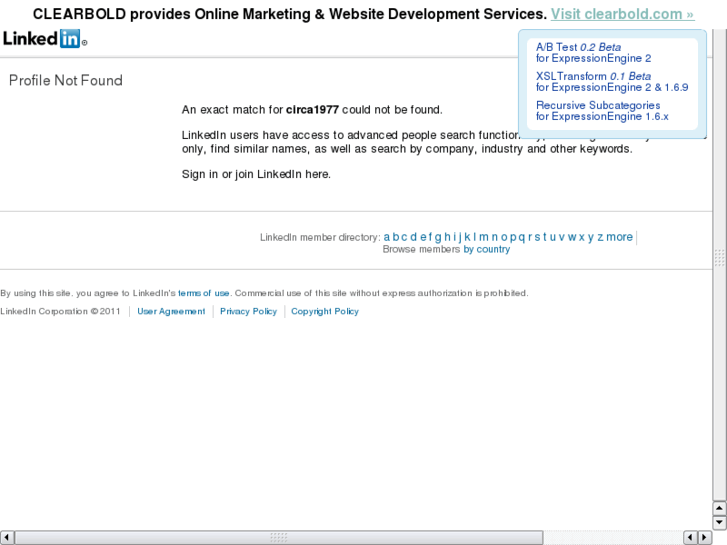
Task: Browse member directory letter b
Action: point(396,237)
